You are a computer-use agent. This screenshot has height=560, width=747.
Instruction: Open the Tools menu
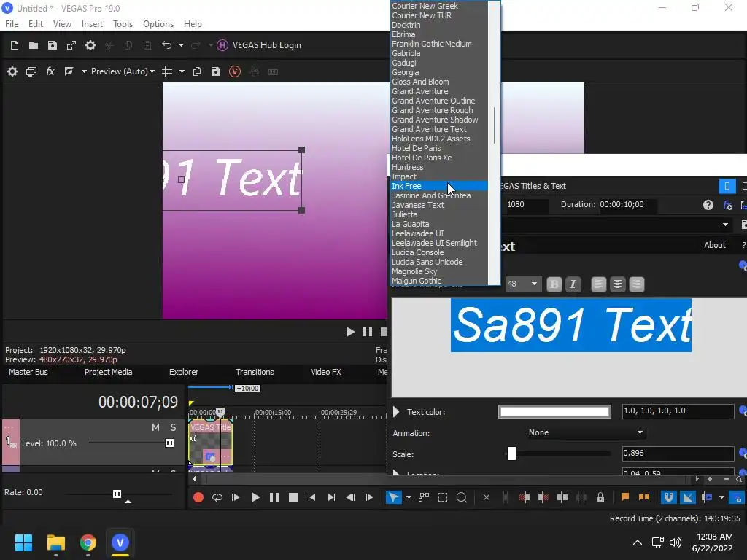123,24
